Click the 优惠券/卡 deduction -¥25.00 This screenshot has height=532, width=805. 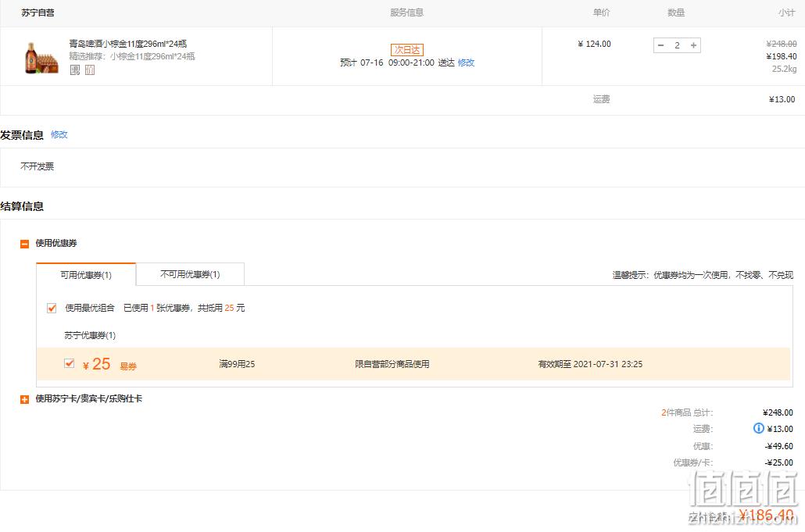(779, 462)
